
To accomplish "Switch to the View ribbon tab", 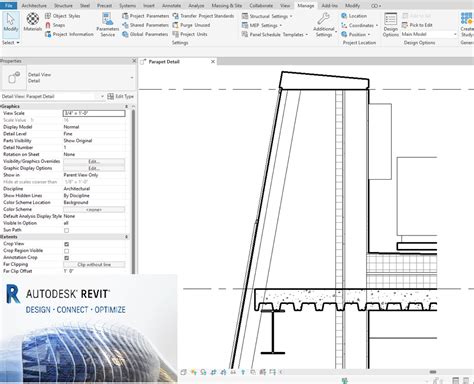I will click(x=285, y=6).
